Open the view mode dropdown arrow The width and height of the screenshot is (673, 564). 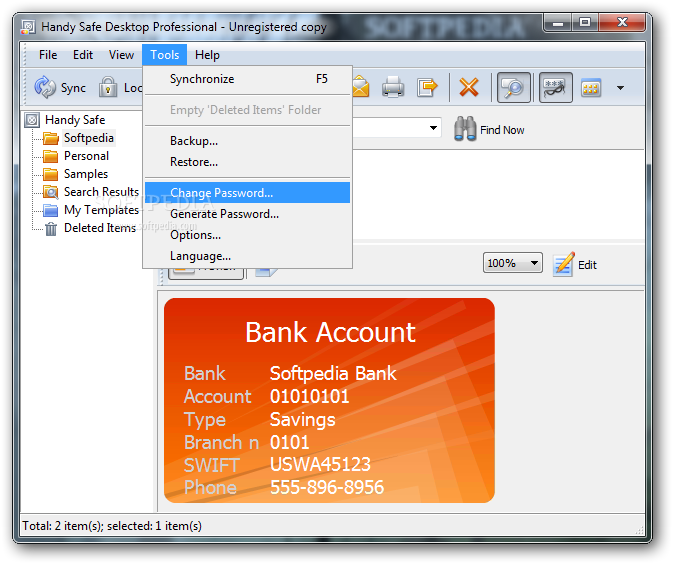point(620,88)
